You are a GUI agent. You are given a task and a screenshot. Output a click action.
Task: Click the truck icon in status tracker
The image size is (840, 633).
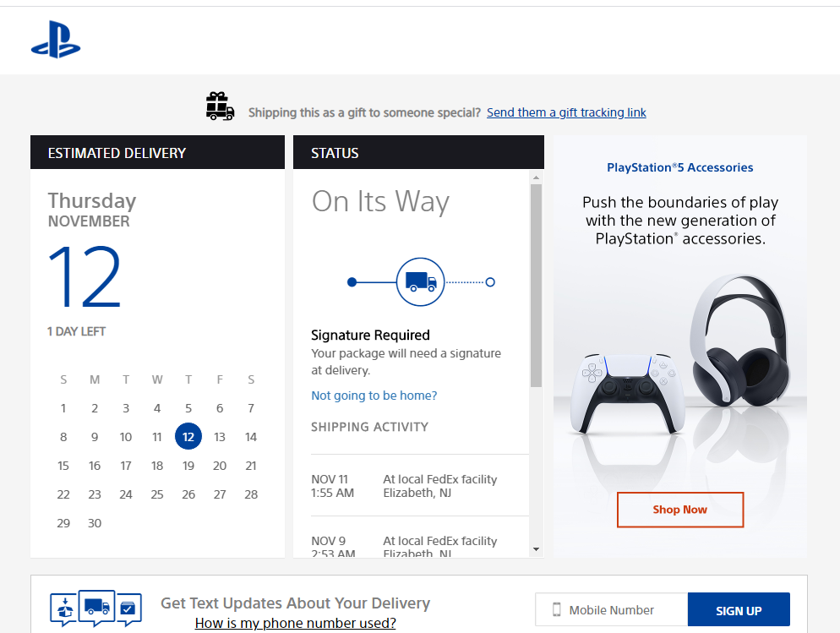pos(420,281)
